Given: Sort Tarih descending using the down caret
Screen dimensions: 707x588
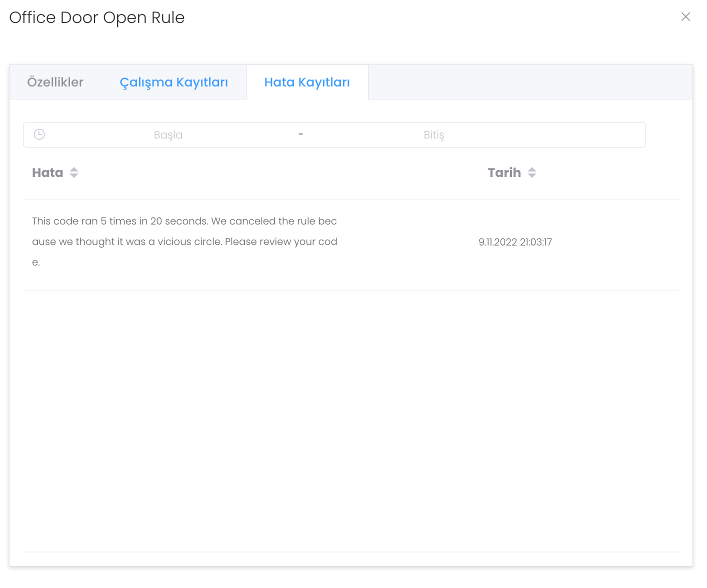Looking at the screenshot, I should click(532, 176).
